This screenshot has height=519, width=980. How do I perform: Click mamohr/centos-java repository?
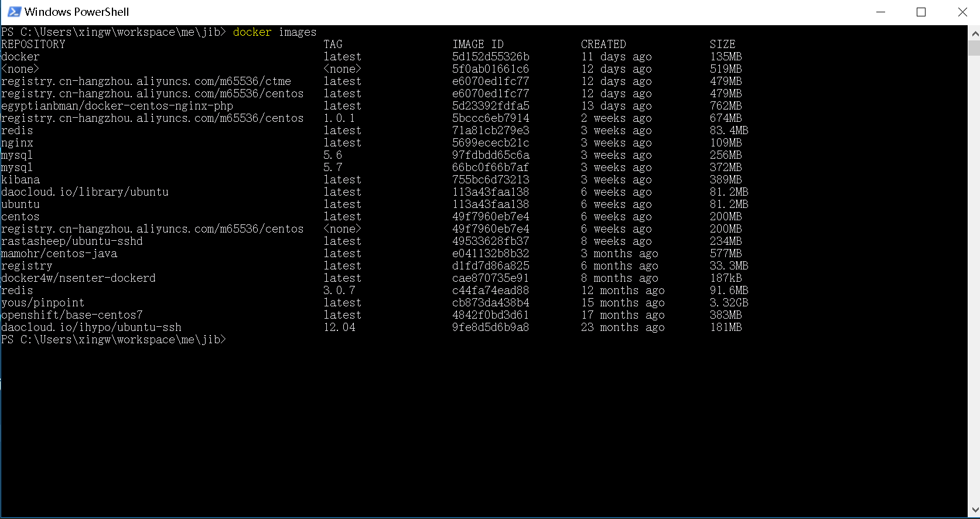pos(59,254)
